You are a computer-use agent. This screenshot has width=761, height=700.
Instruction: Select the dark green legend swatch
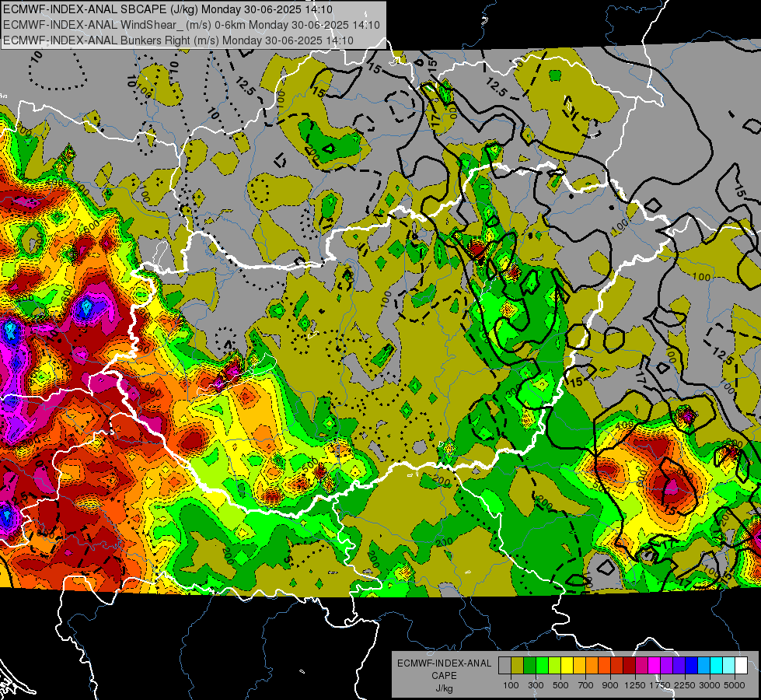[529, 666]
